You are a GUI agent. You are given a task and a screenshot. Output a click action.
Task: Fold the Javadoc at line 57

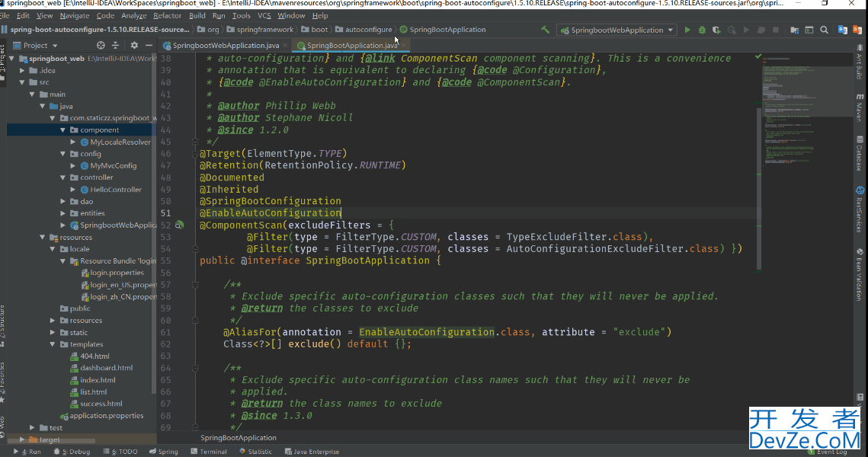[195, 284]
